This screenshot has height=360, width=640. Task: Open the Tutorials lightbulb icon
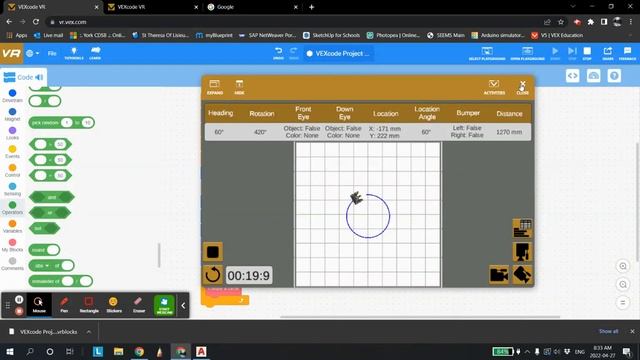[x=74, y=53]
